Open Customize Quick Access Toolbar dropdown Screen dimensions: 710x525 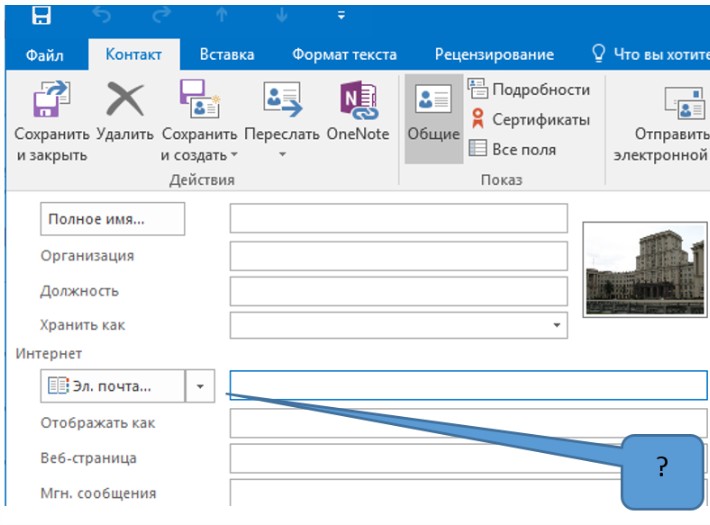click(x=341, y=15)
